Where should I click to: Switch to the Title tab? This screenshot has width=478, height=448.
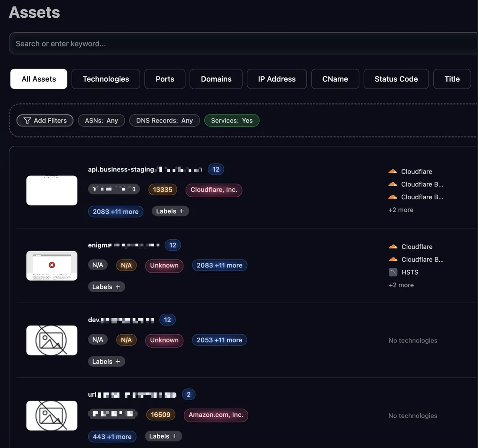coord(452,79)
